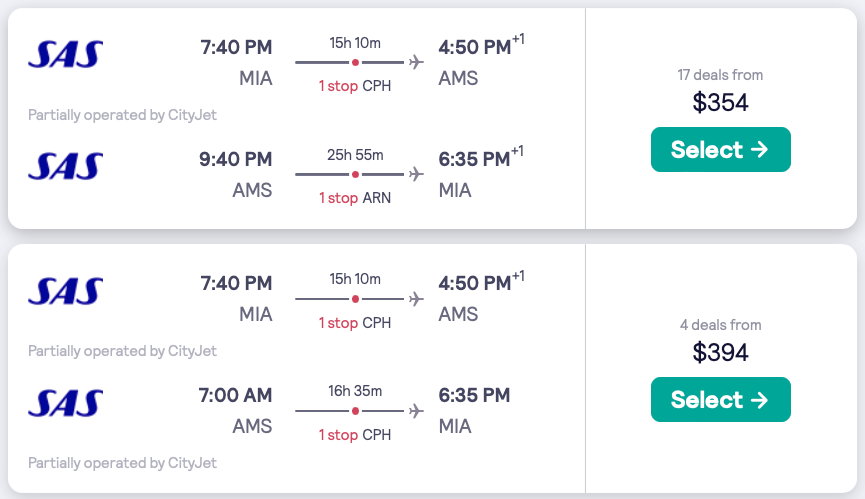The height and width of the screenshot is (499, 865).
Task: Click SAS logo of second card's outbound flight
Action: click(x=66, y=290)
